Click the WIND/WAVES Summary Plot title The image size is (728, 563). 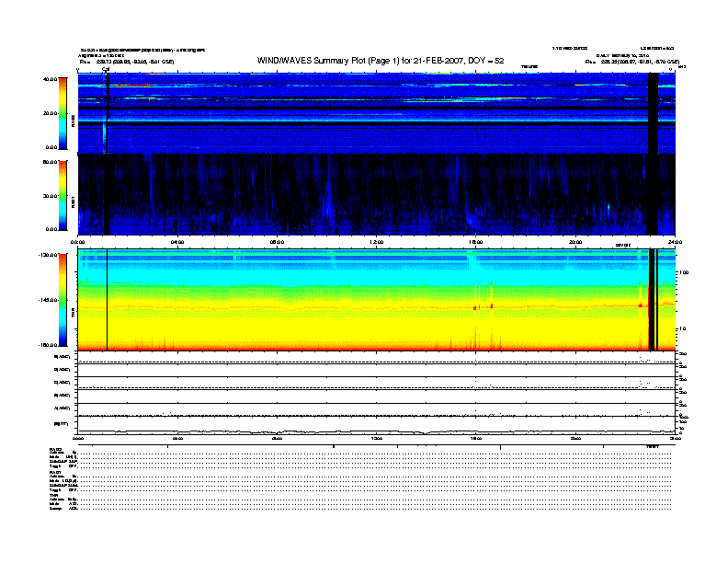click(381, 61)
